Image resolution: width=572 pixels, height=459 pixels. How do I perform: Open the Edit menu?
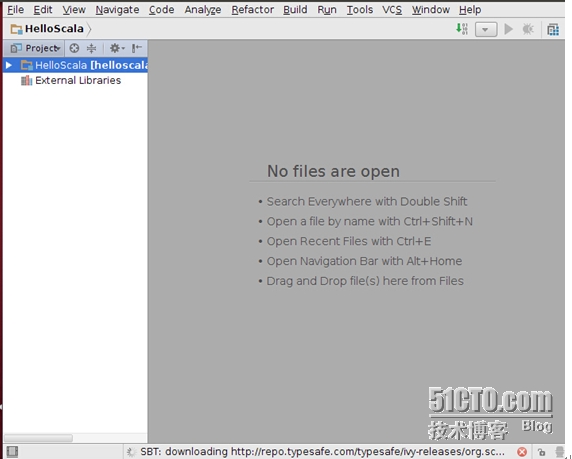click(43, 10)
